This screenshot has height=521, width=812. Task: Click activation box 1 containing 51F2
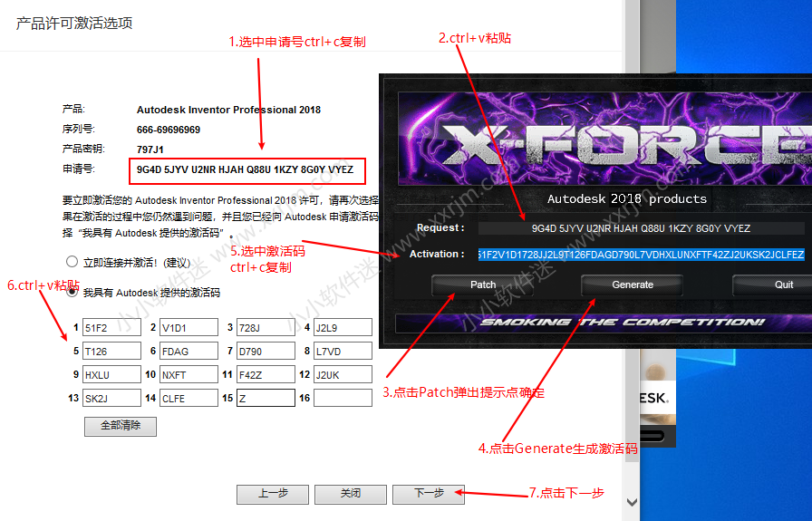pyautogui.click(x=111, y=327)
